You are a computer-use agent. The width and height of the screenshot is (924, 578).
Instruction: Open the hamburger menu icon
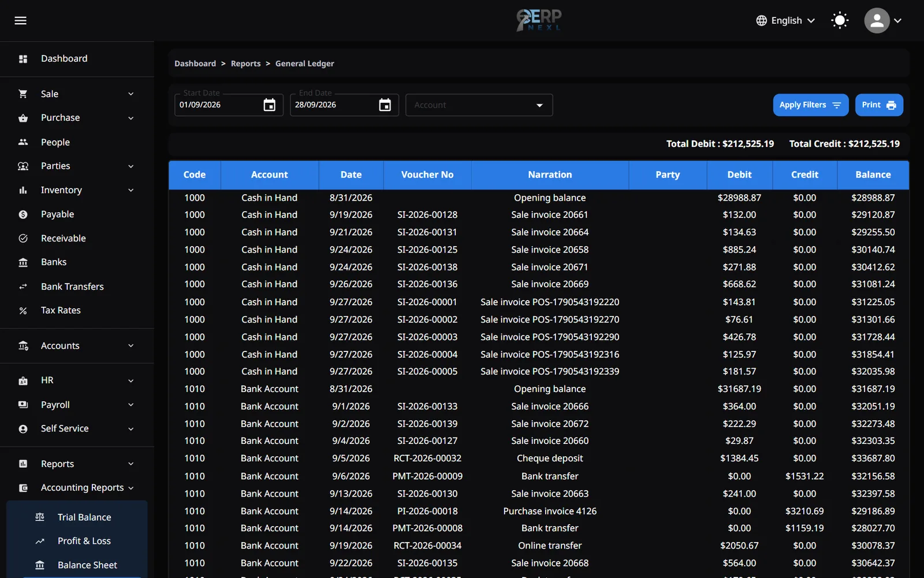[x=21, y=21]
